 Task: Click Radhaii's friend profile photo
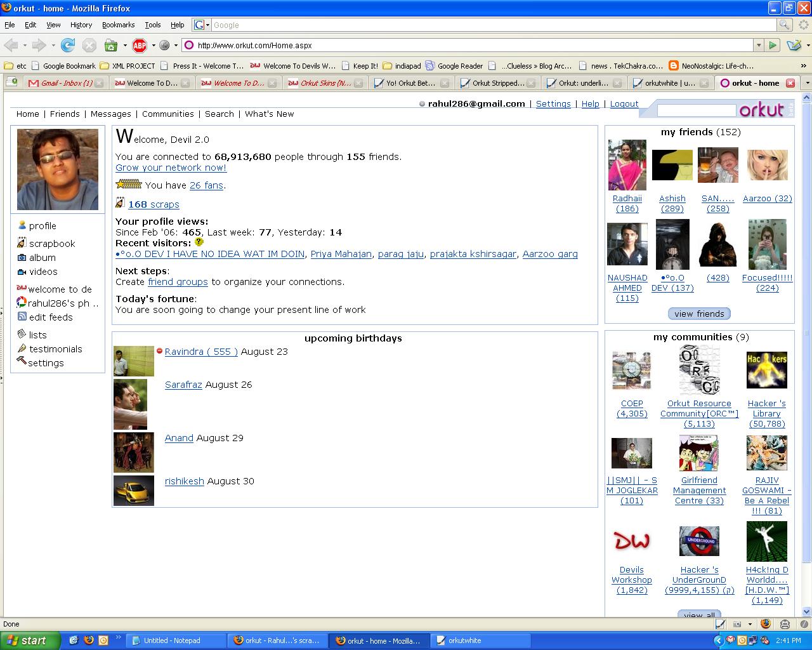tap(627, 165)
